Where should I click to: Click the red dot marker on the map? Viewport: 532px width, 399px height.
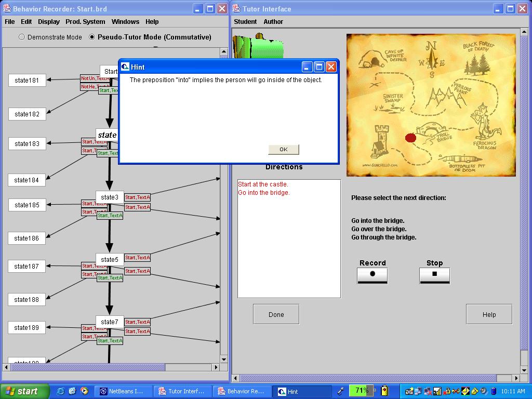click(410, 138)
